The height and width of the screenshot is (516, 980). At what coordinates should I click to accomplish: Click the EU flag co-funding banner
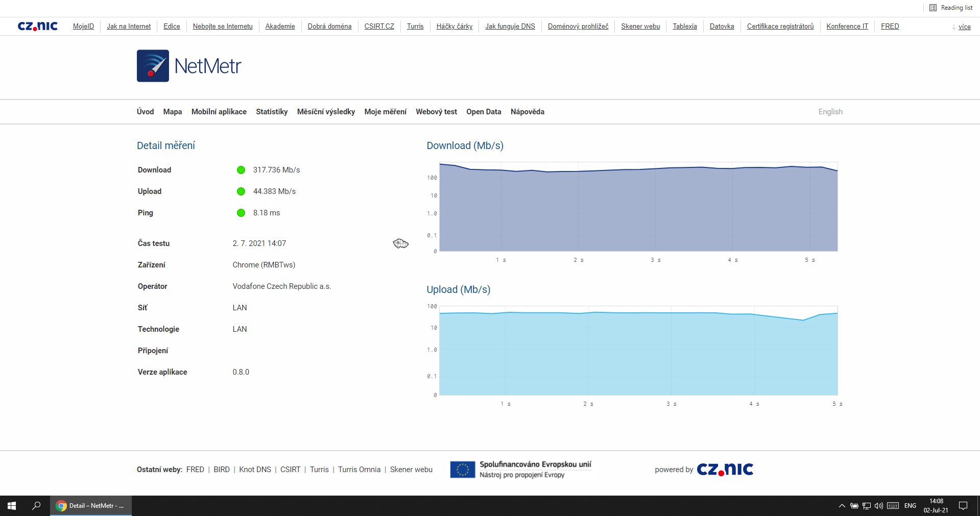[x=463, y=470]
